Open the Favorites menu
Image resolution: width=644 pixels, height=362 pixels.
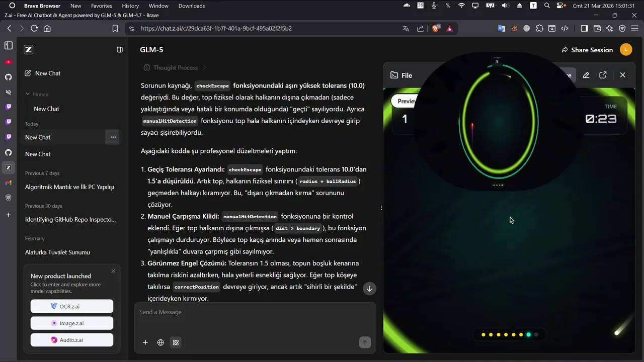point(102,6)
